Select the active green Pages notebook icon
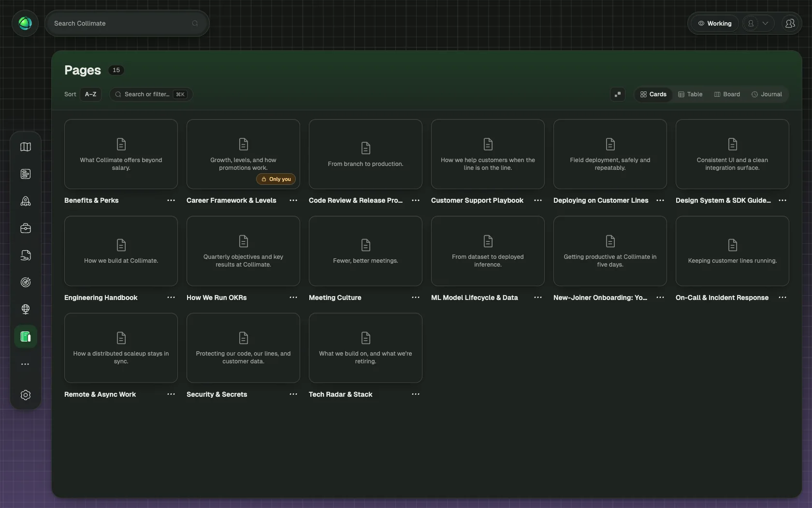The width and height of the screenshot is (812, 508). pos(26,336)
